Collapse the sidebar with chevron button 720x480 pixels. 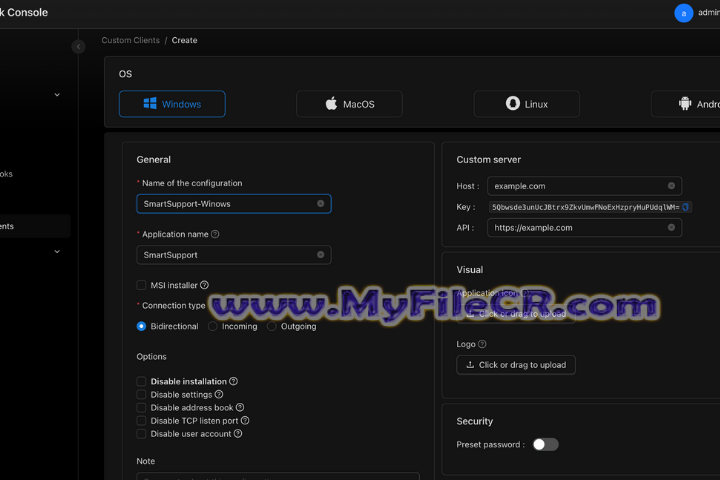pyautogui.click(x=79, y=46)
